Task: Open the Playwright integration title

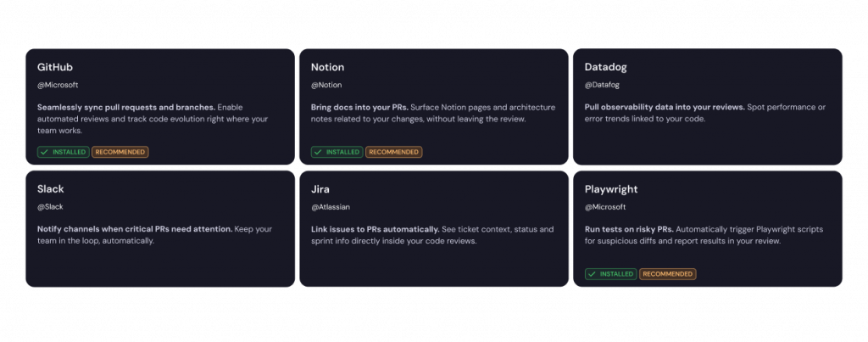Action: (611, 189)
